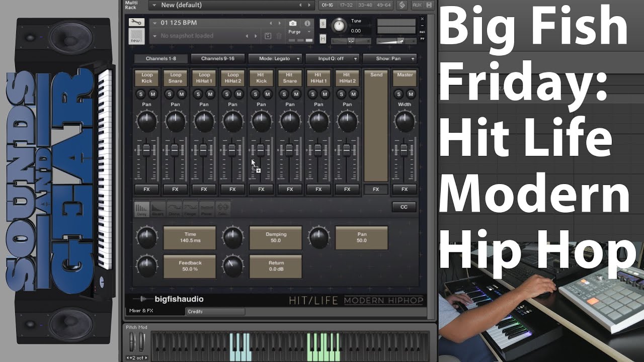
Task: Open FX for the Loop Kick channel
Action: (x=146, y=190)
